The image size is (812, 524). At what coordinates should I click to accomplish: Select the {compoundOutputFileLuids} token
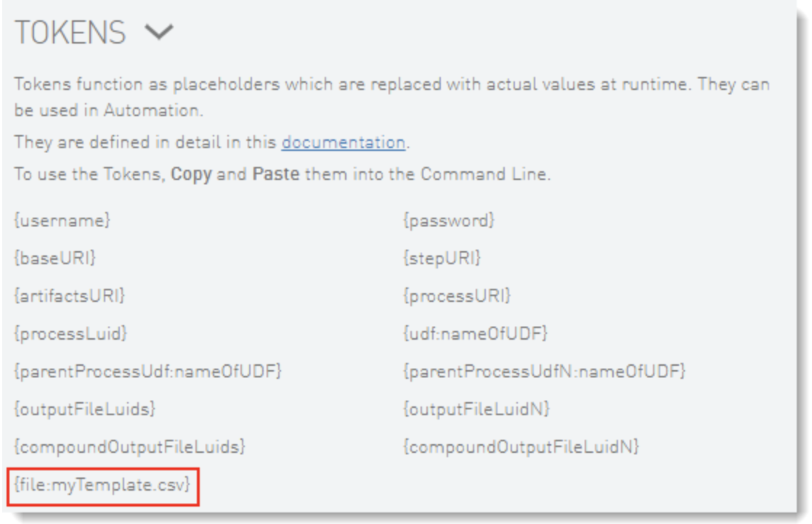point(129,447)
